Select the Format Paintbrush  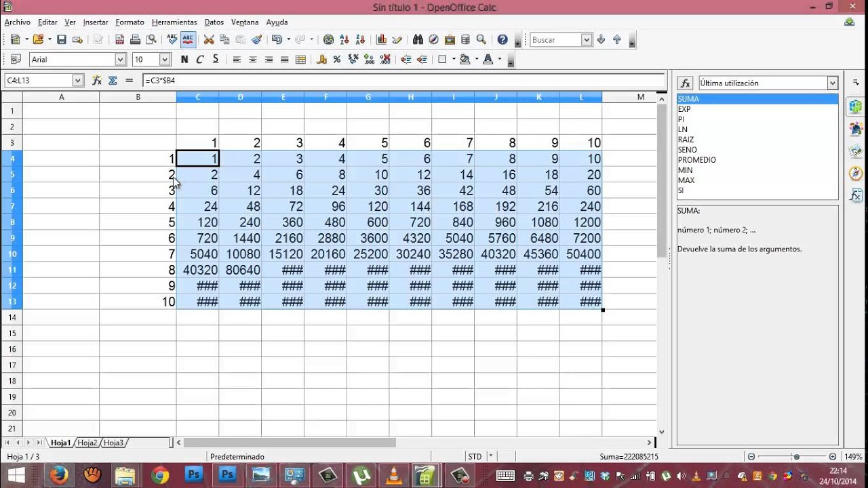pos(257,40)
